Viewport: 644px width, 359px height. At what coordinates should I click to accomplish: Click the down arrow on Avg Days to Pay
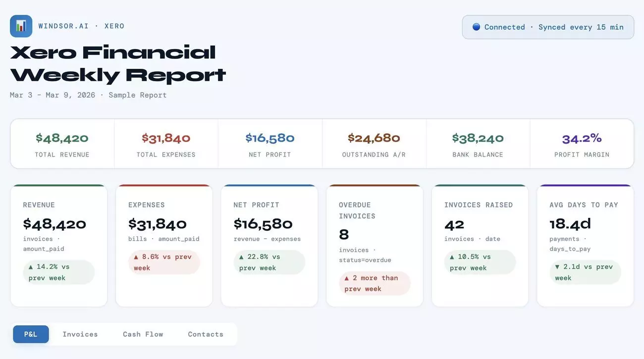point(557,266)
